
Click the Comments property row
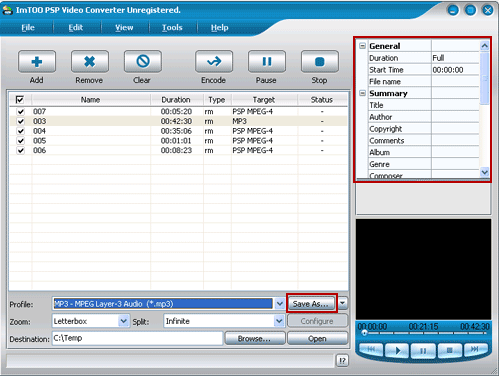(x=423, y=141)
